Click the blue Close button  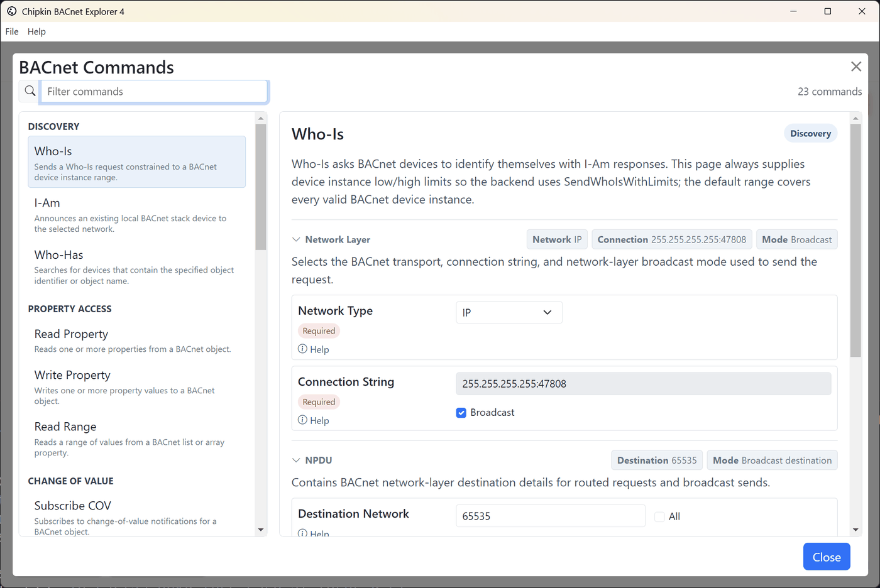coord(827,557)
